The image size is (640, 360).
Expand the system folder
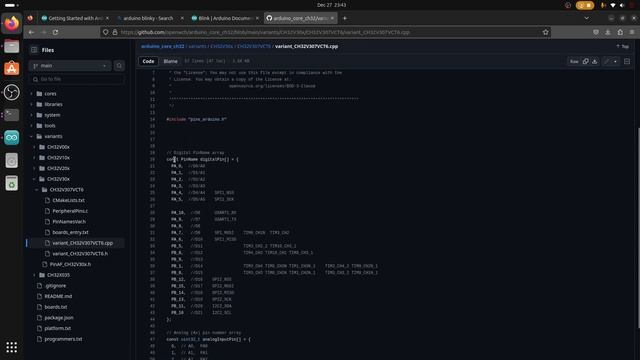tap(31, 115)
